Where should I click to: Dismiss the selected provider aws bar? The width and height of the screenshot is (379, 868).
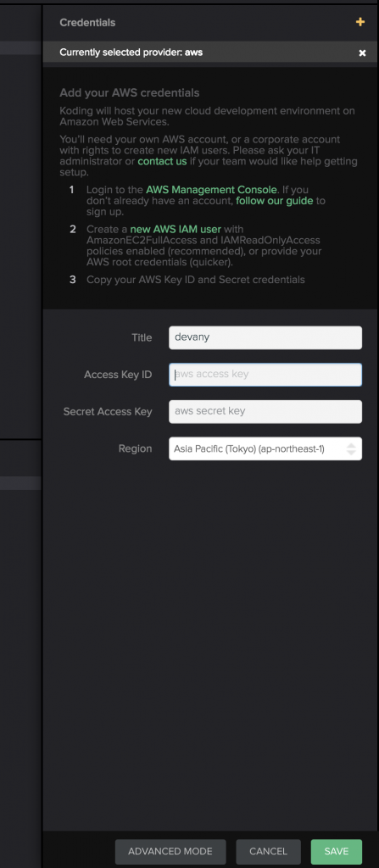(362, 53)
